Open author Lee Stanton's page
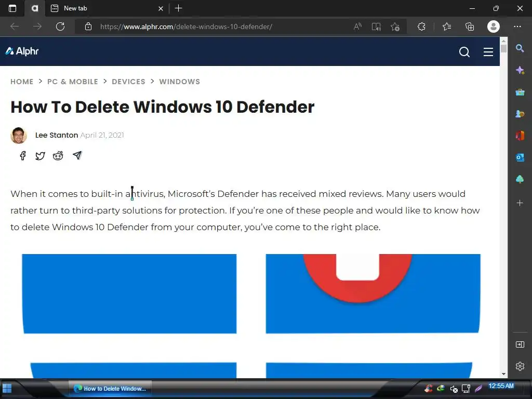The width and height of the screenshot is (532, 399). (57, 135)
